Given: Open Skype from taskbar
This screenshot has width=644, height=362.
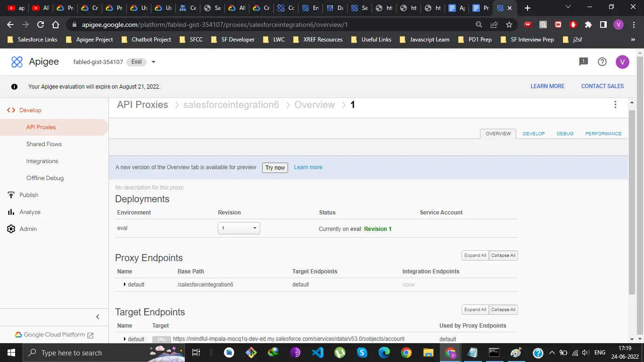Looking at the screenshot, I should coord(362,353).
